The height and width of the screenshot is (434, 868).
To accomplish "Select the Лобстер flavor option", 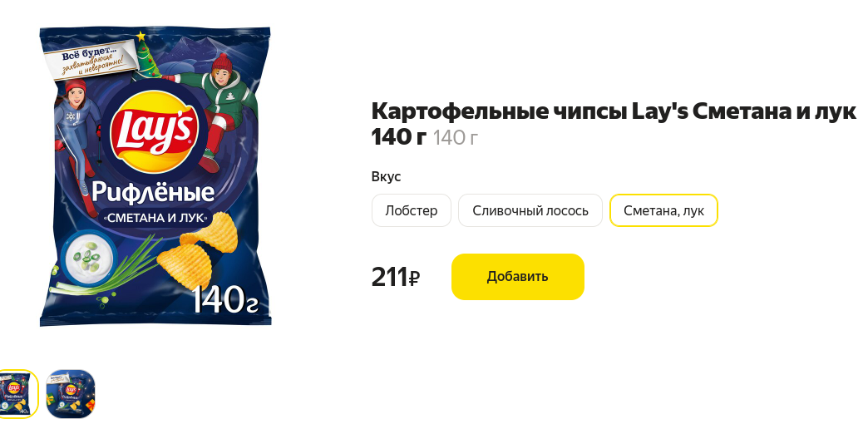I will click(412, 210).
